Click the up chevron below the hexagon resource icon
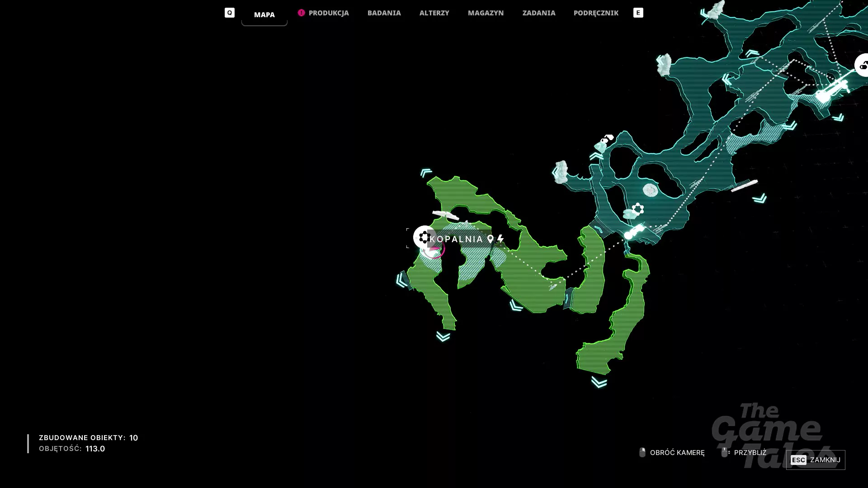 tap(597, 156)
